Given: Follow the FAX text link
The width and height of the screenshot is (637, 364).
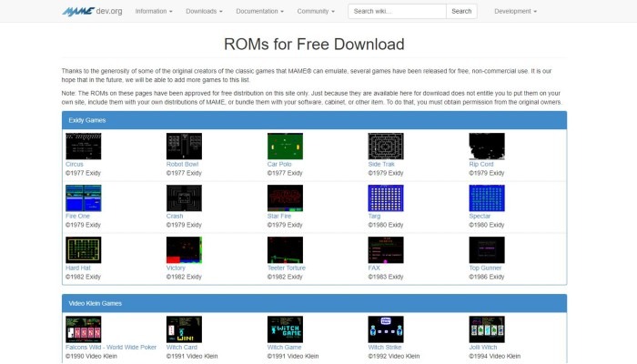Looking at the screenshot, I should point(374,268).
